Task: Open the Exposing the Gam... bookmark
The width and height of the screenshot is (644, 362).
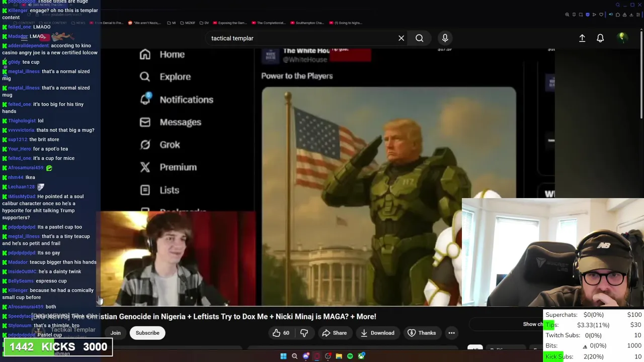Action: [x=230, y=23]
